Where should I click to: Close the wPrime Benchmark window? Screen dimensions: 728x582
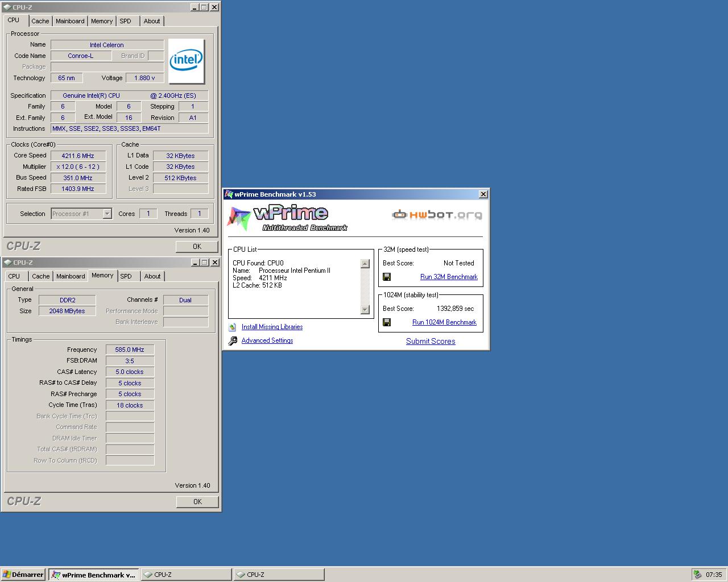pos(483,194)
